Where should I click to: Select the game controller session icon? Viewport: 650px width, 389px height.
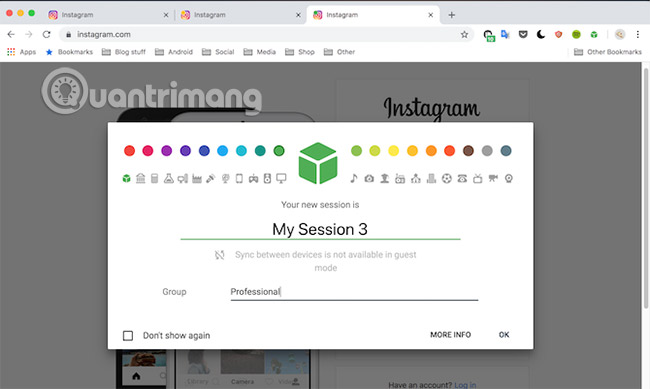click(x=253, y=179)
